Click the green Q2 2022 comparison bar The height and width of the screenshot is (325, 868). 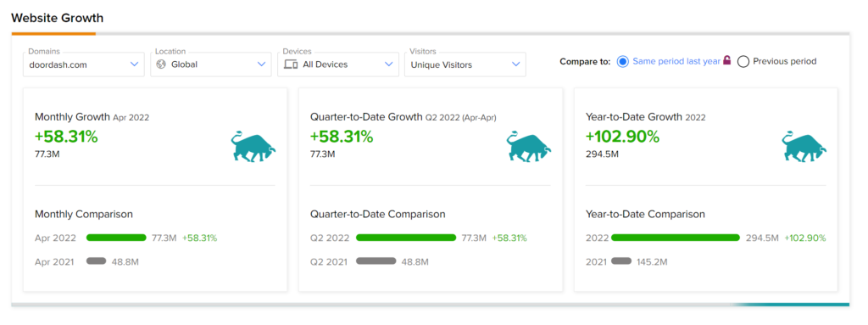(x=406, y=238)
